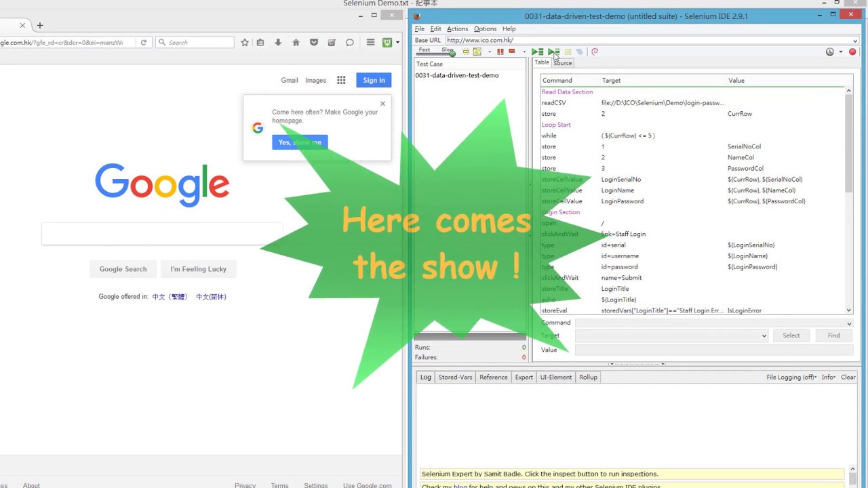Click the Pause/Resume toolbar icon
The height and width of the screenshot is (488, 868).
[x=568, y=52]
